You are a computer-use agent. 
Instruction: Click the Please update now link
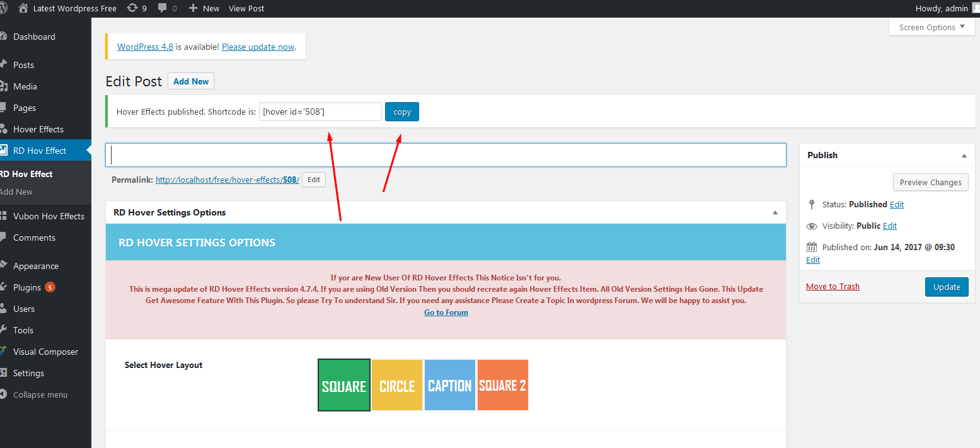pyautogui.click(x=258, y=47)
